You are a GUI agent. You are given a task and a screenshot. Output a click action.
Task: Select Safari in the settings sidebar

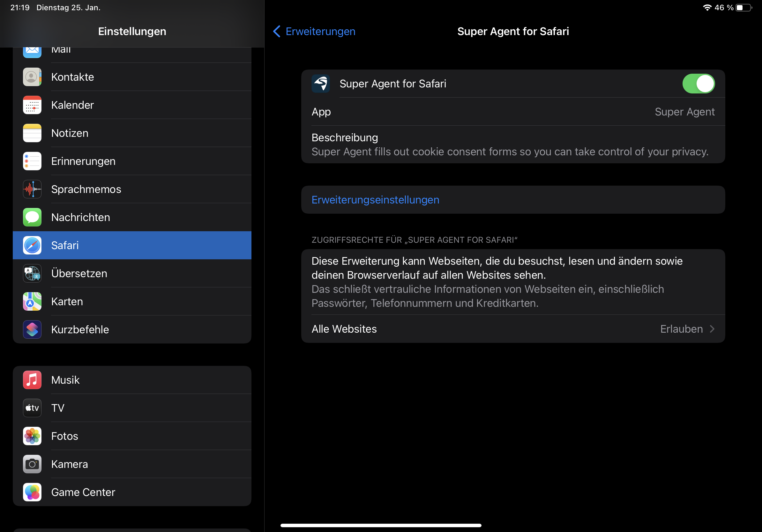click(132, 246)
